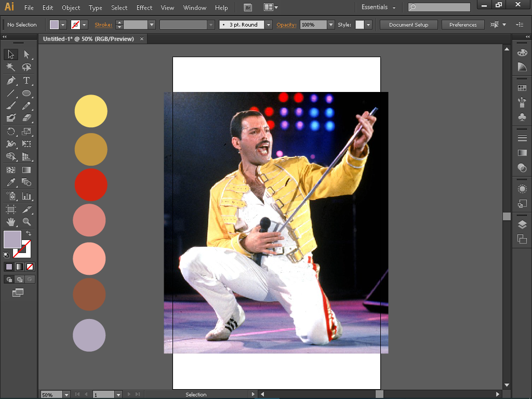
Task: Pick the Magic Wand tool
Action: coord(10,68)
